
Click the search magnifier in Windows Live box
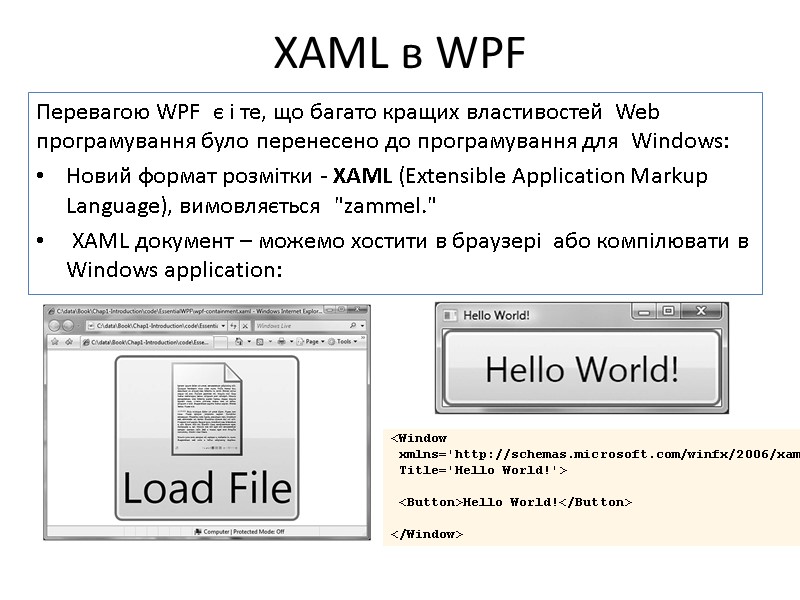[353, 326]
